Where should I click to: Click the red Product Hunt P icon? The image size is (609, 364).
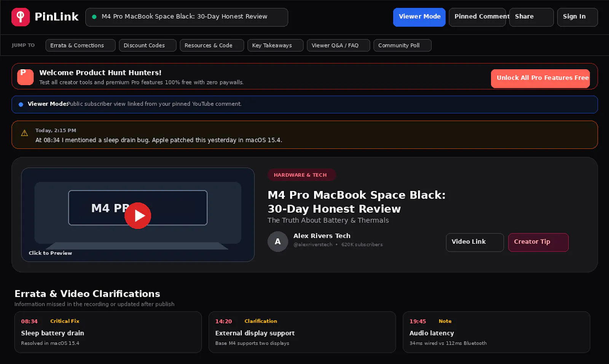[x=26, y=76]
